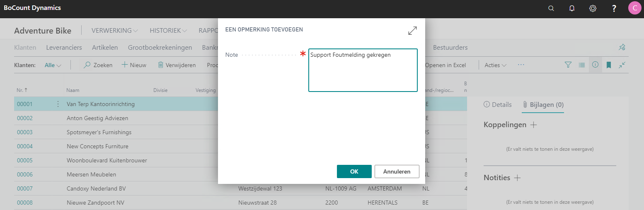Switch to the Details tab
This screenshot has width=644, height=210.
tap(498, 105)
